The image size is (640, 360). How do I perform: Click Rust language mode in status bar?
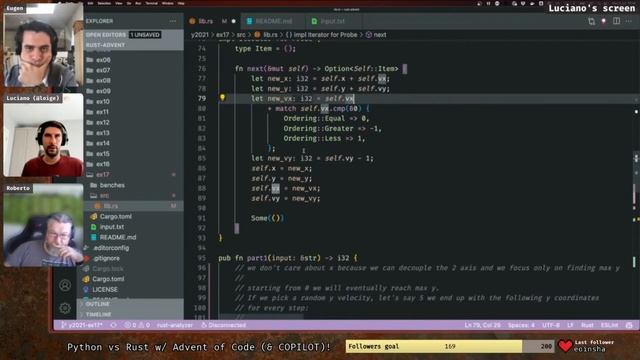pyautogui.click(x=587, y=325)
